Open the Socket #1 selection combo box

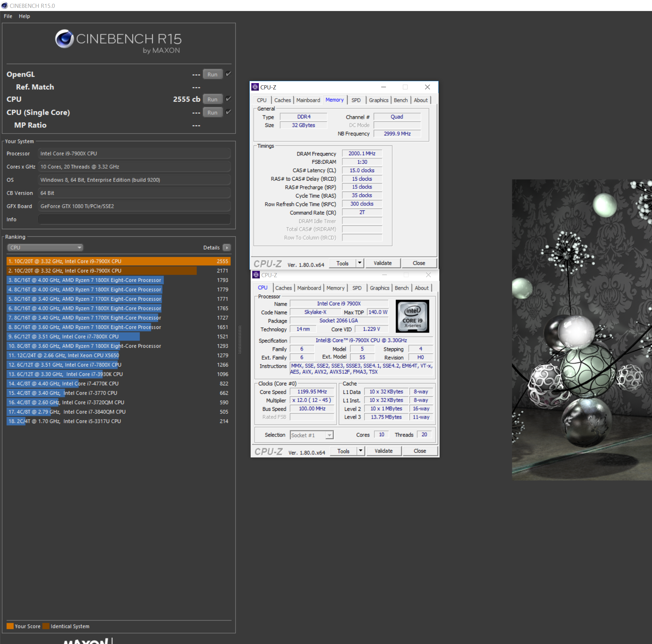(312, 435)
